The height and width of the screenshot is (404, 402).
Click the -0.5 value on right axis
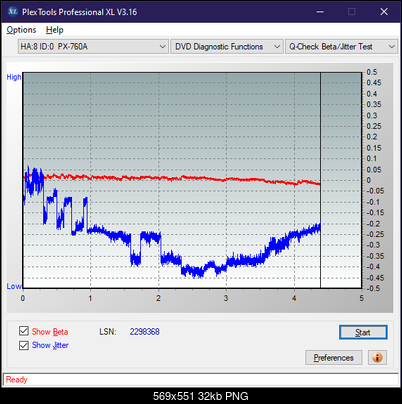[x=373, y=288]
